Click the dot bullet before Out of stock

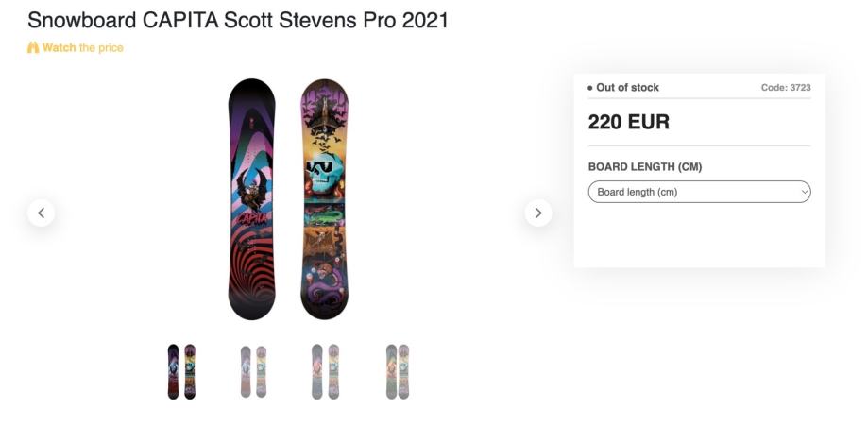tap(590, 88)
